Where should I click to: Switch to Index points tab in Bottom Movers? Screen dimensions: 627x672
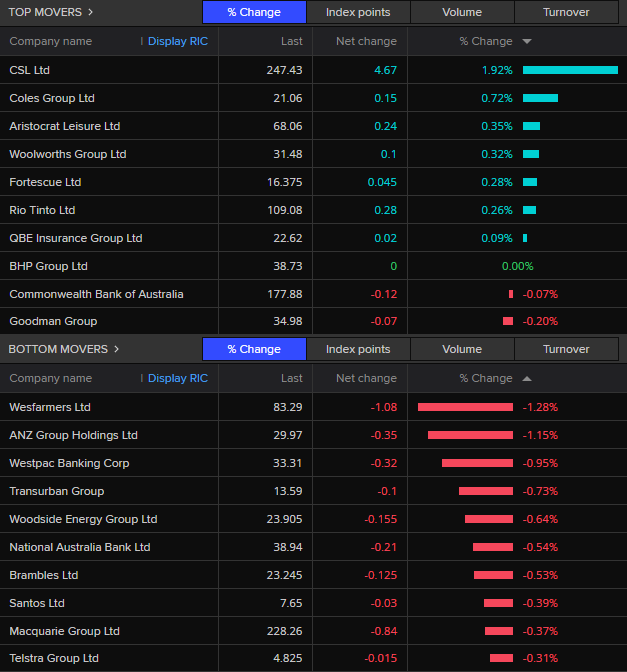(x=358, y=349)
